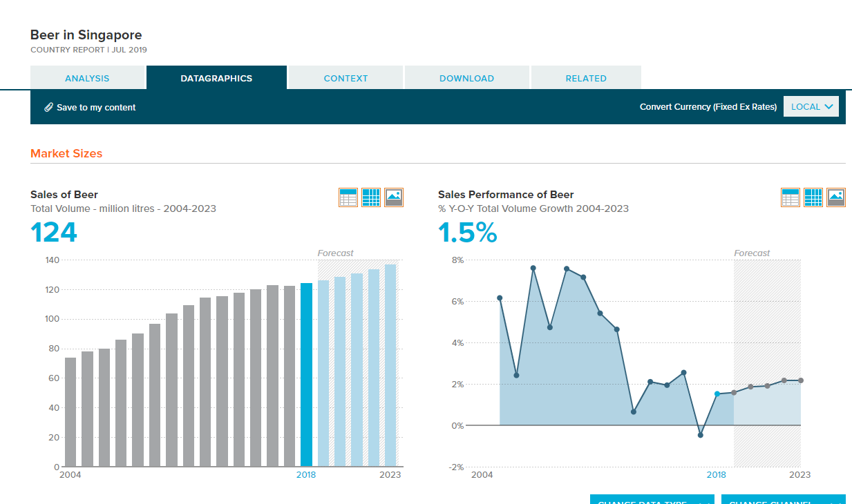Open grid view icon for Sales of Beer
Screen dimensions: 852x504
[x=371, y=197]
